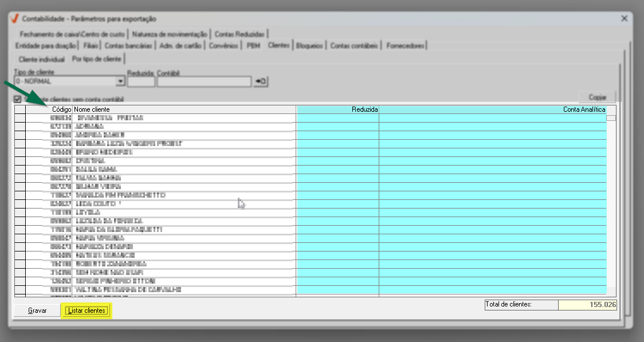Viewport: 644px width, 342px height.
Task: Click the Total de clientes label
Action: pos(508,304)
